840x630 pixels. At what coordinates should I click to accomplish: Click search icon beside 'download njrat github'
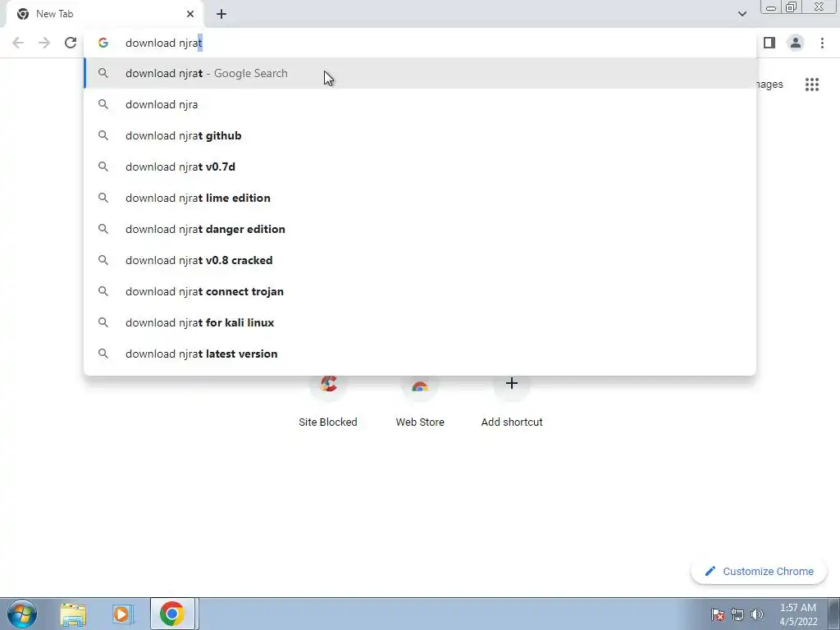pos(103,135)
